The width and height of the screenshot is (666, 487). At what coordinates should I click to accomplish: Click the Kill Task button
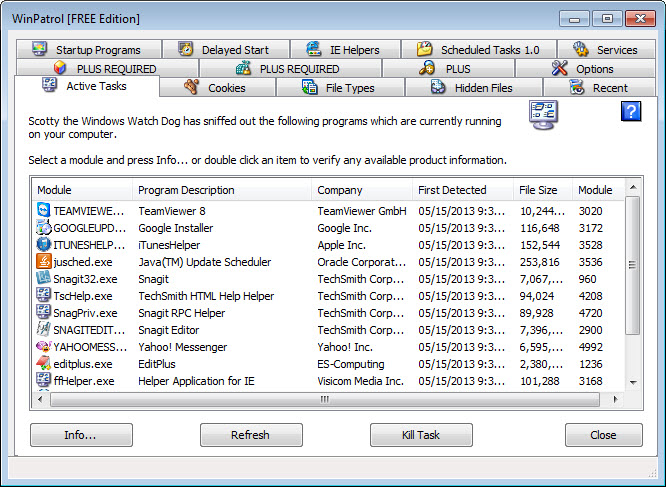[421, 435]
